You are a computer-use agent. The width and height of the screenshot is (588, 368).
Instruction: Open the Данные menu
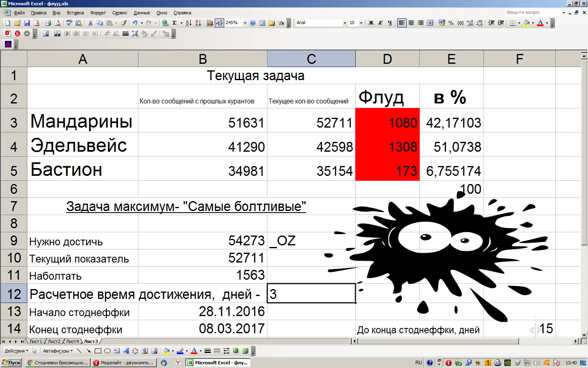coord(142,13)
